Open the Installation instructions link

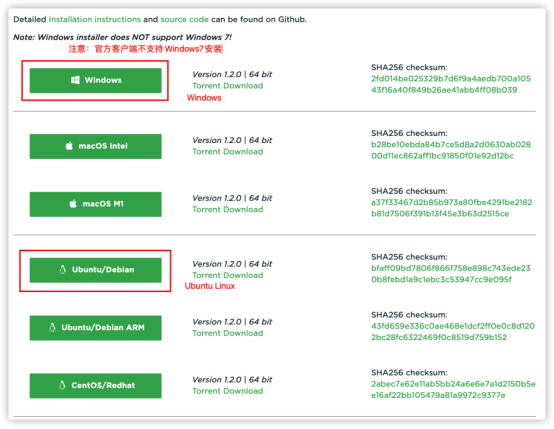(95, 19)
